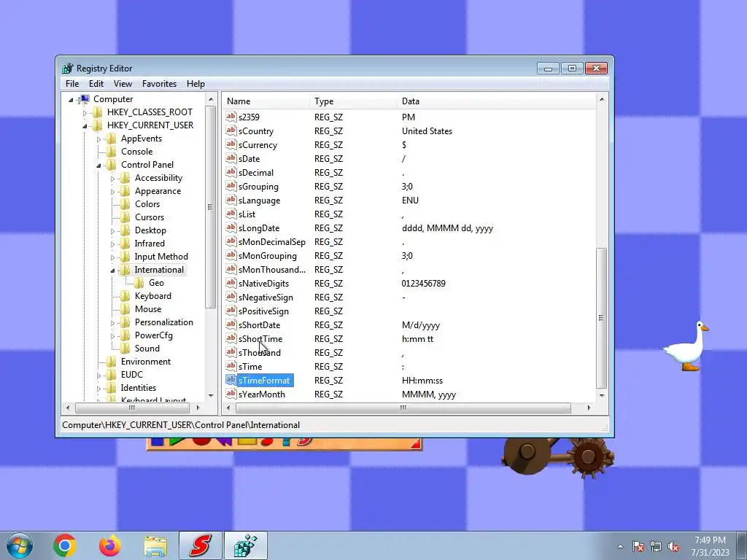Open the Windows Start orb
Viewport: 747px width, 560px height.
20,545
